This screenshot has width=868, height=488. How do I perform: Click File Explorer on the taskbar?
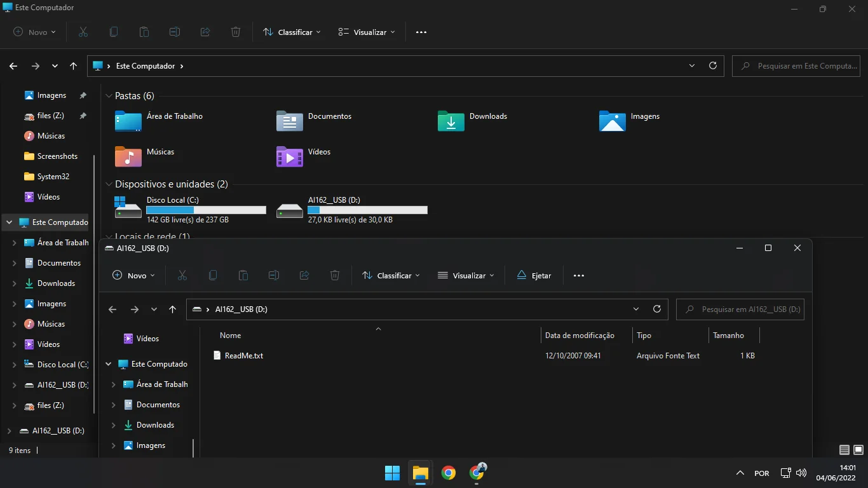pyautogui.click(x=421, y=473)
